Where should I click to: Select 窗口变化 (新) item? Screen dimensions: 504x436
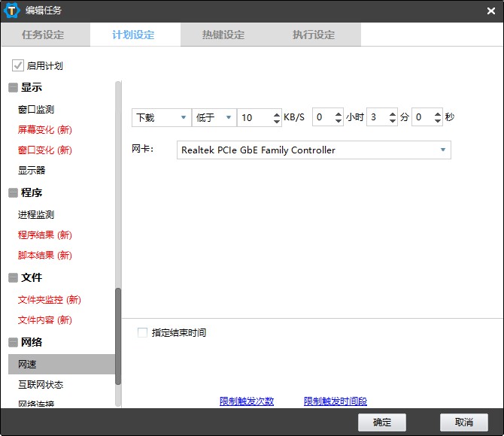(x=44, y=150)
